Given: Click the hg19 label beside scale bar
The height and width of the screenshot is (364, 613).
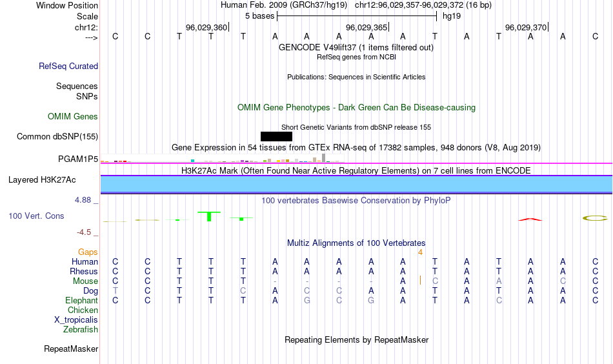Looking at the screenshot, I should click(x=452, y=16).
